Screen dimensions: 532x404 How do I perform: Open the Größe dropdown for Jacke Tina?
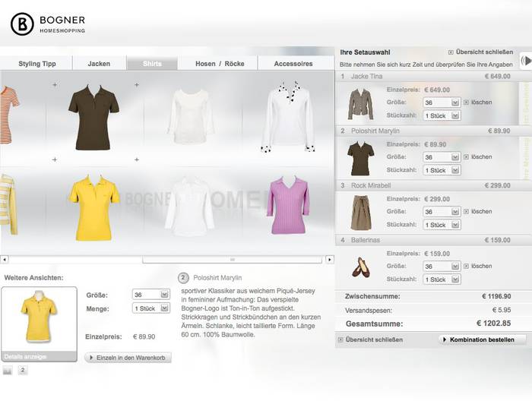click(442, 103)
